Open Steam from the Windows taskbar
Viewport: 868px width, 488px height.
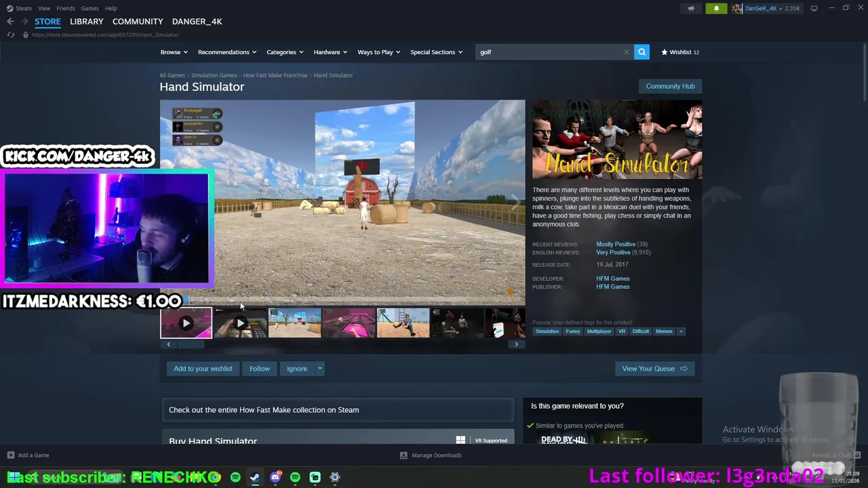coord(255,477)
